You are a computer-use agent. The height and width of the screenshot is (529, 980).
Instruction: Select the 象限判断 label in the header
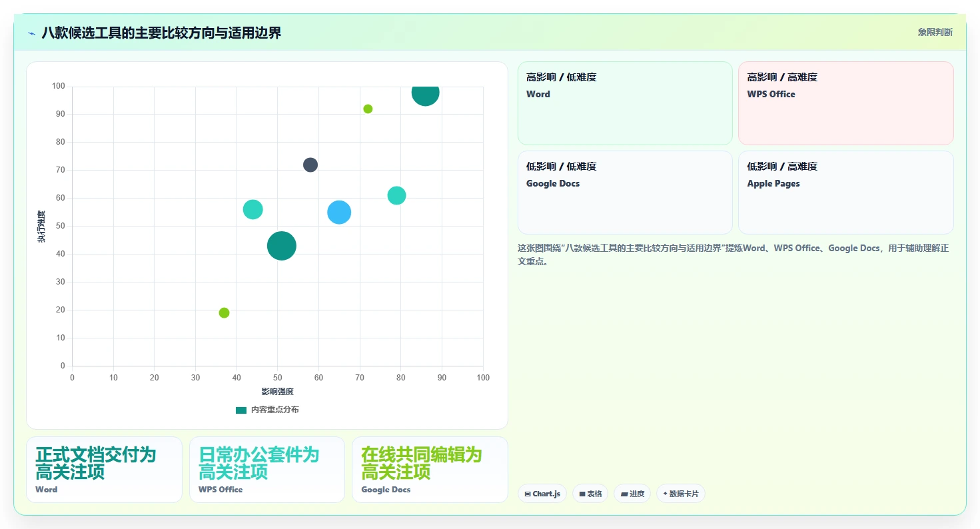click(935, 32)
